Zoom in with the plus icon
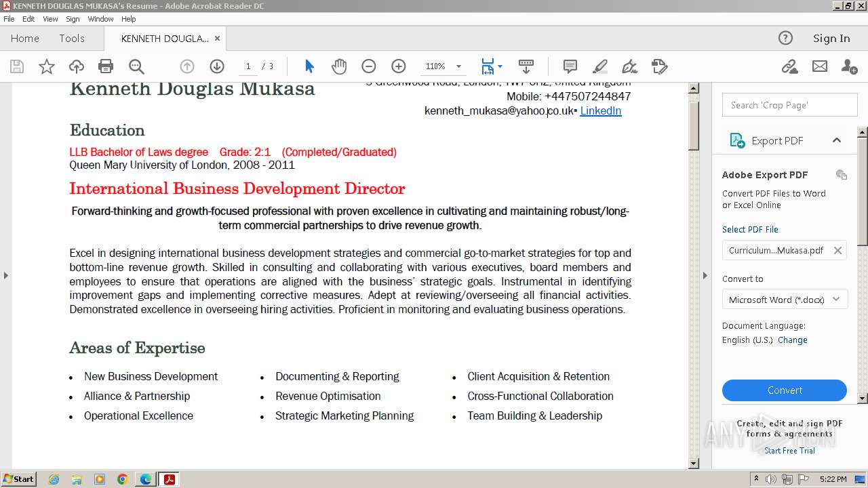 tap(399, 66)
